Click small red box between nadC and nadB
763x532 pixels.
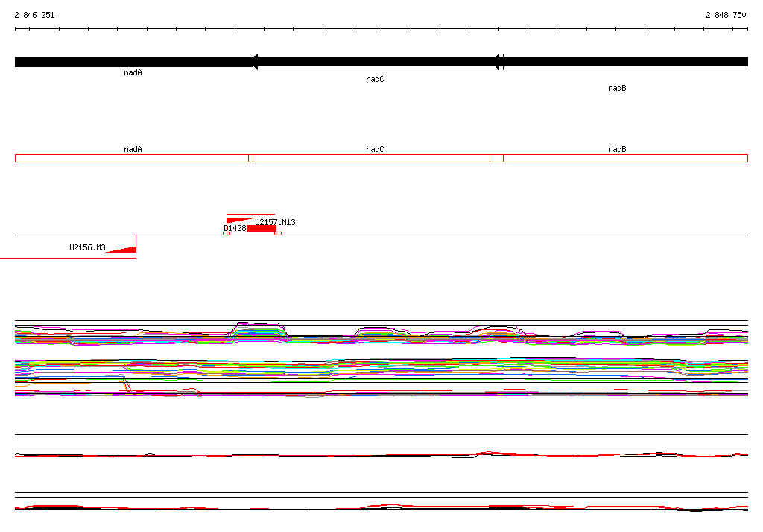[496, 158]
